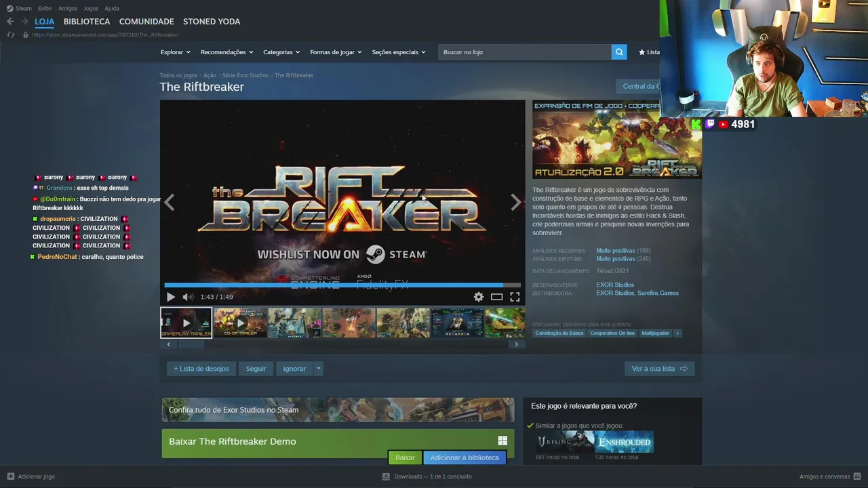Open the Multijogador tag

tap(655, 333)
